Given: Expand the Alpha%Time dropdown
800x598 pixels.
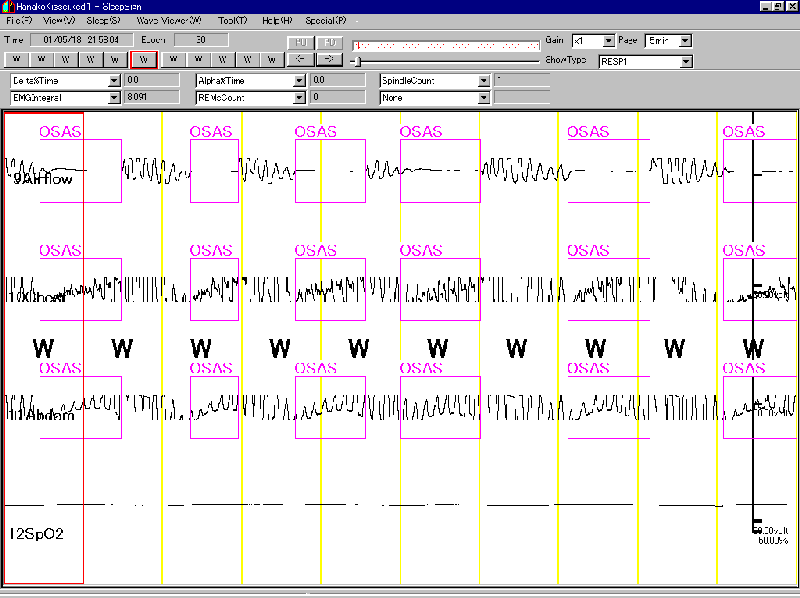Looking at the screenshot, I should pos(299,81).
